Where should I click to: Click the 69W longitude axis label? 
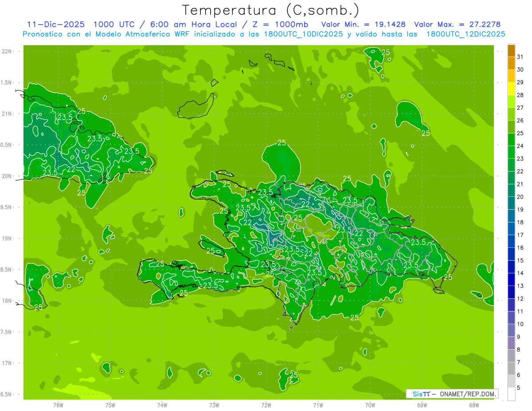point(422,405)
